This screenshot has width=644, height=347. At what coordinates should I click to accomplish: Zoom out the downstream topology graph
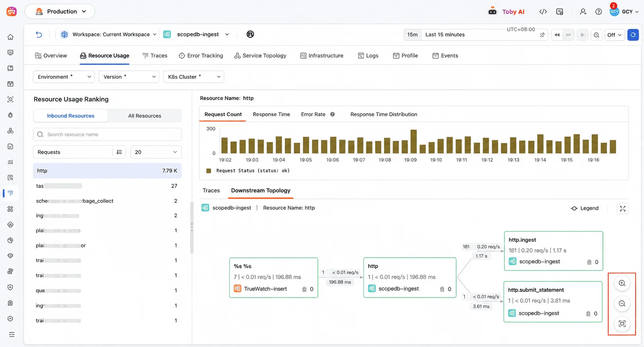622,304
